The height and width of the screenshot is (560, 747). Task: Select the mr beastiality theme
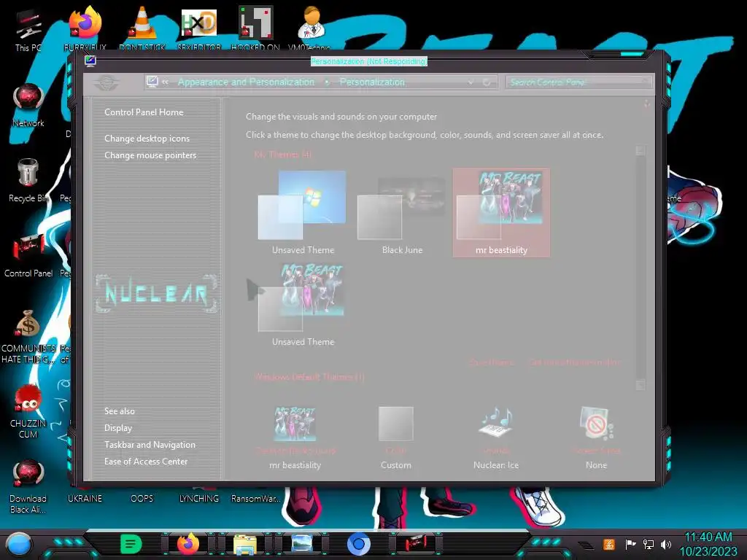[x=501, y=212]
